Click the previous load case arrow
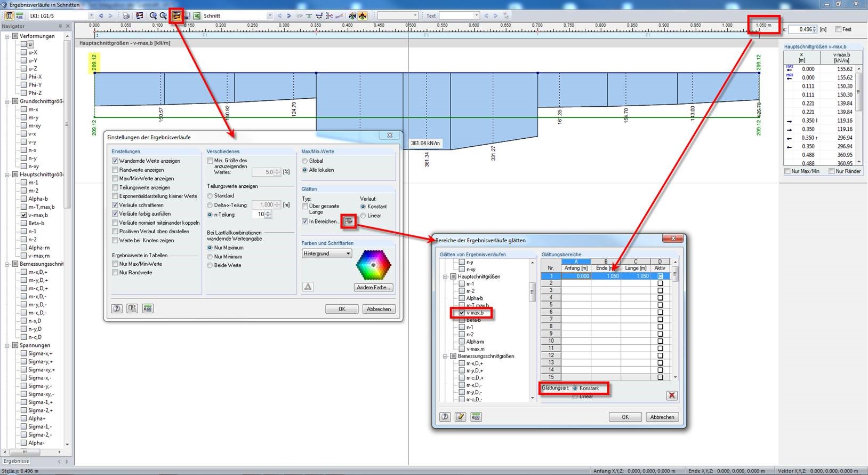The image size is (868, 475). 101,15
